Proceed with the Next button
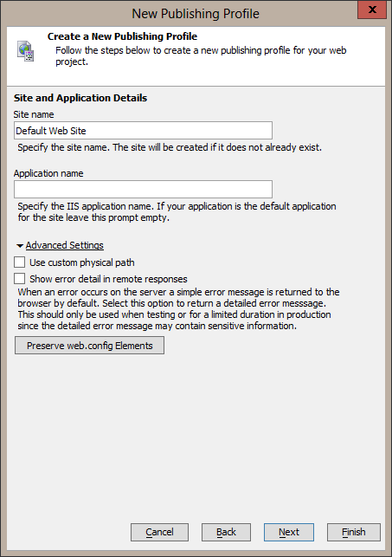Image resolution: width=392 pixels, height=557 pixels. (289, 532)
